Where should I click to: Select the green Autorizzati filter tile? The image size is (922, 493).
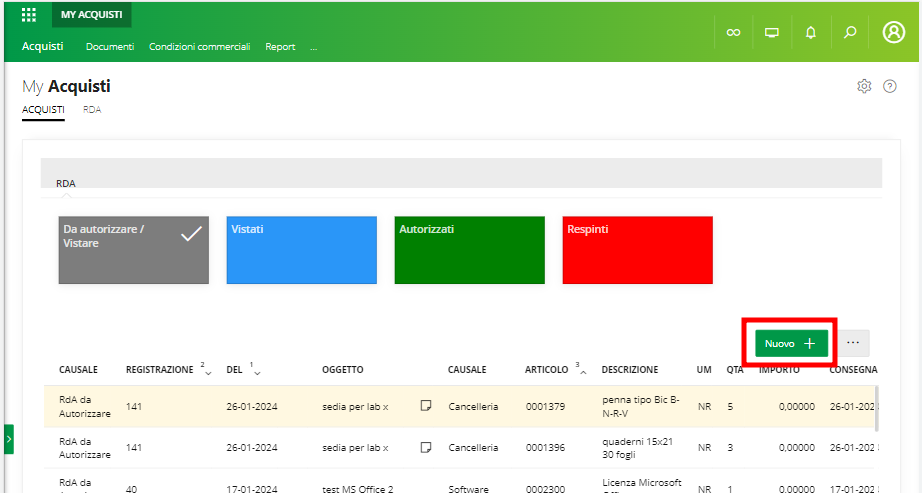pyautogui.click(x=470, y=250)
